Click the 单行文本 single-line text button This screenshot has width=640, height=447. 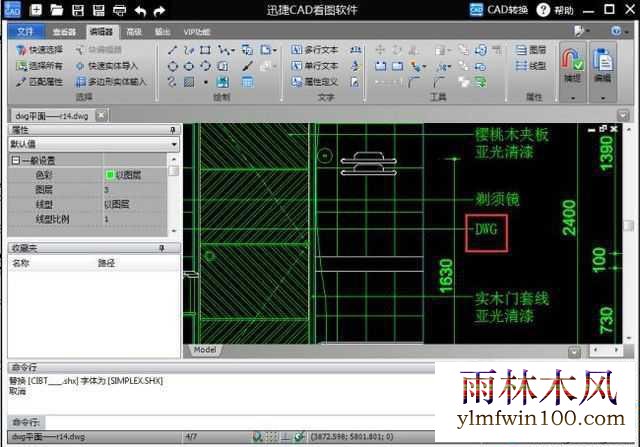coord(315,66)
